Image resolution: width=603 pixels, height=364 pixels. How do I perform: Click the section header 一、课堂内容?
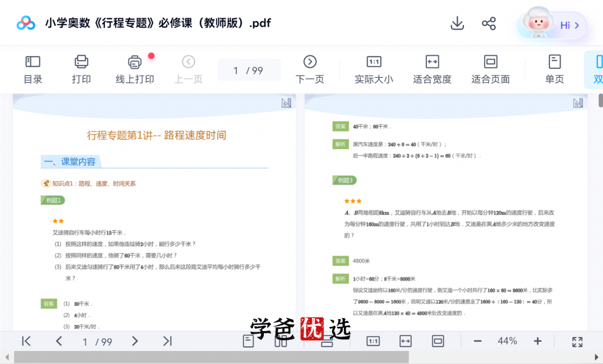pos(69,161)
